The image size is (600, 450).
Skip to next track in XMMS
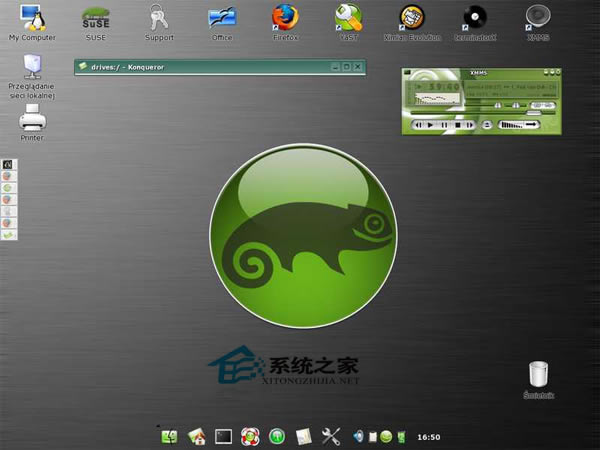(x=468, y=125)
